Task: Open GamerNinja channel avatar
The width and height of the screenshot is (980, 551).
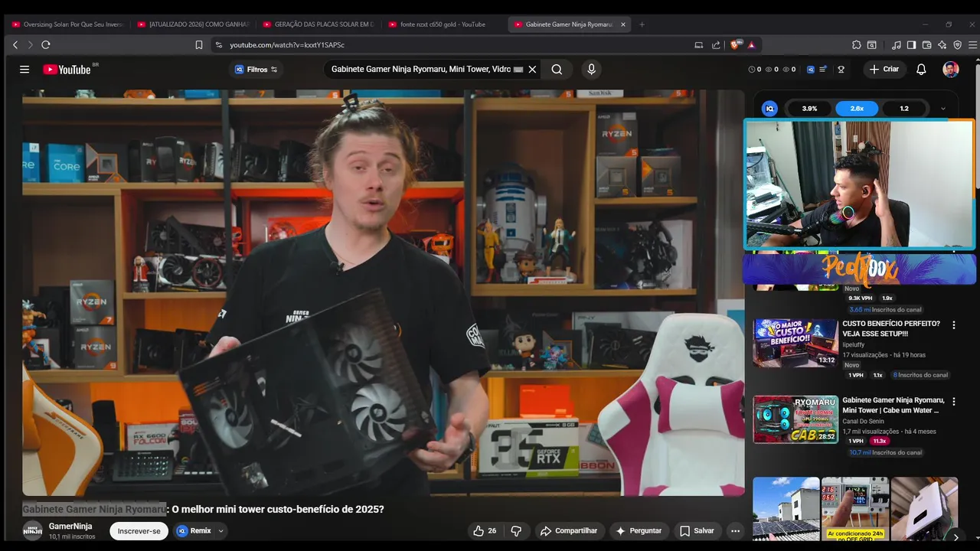Action: [32, 530]
